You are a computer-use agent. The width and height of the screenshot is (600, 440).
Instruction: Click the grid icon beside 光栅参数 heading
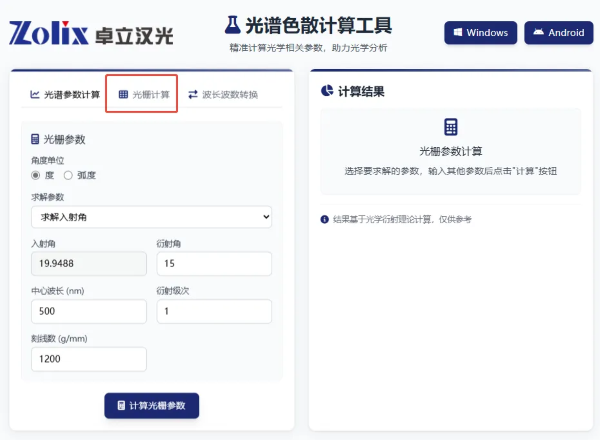(x=36, y=139)
